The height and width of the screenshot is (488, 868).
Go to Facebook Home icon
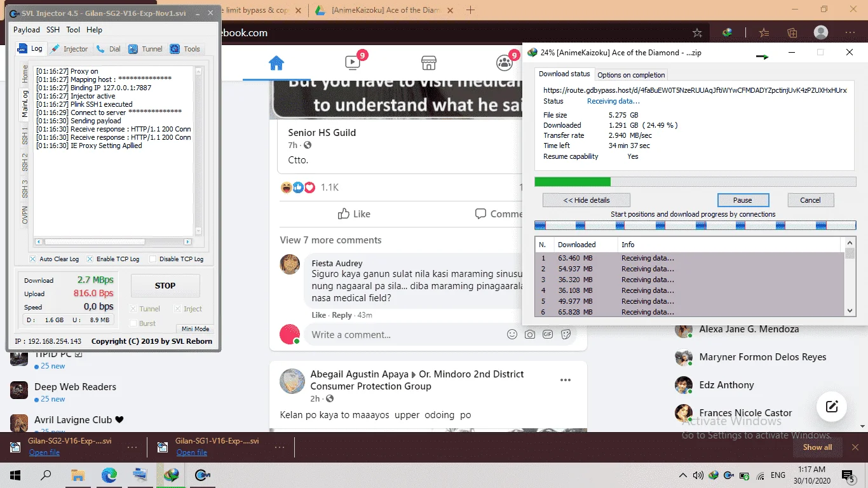coord(276,63)
